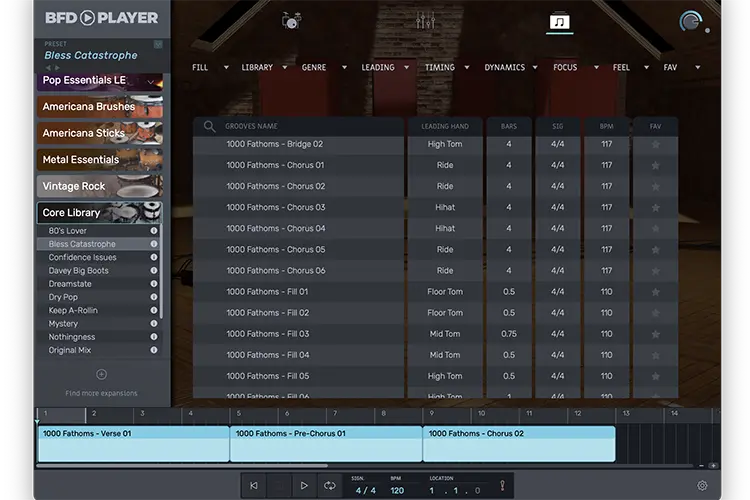Adjust the master volume knob

click(691, 22)
